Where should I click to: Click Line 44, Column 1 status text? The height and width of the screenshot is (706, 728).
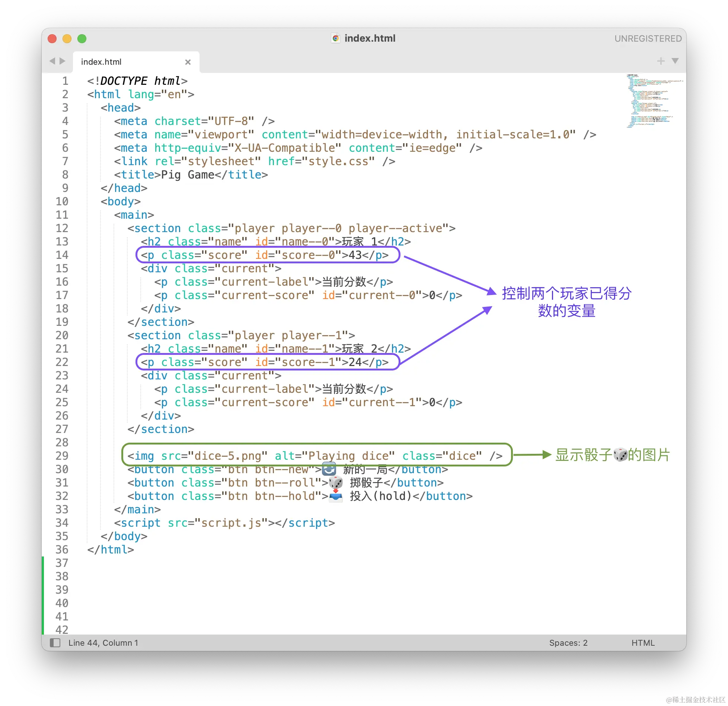pos(103,643)
